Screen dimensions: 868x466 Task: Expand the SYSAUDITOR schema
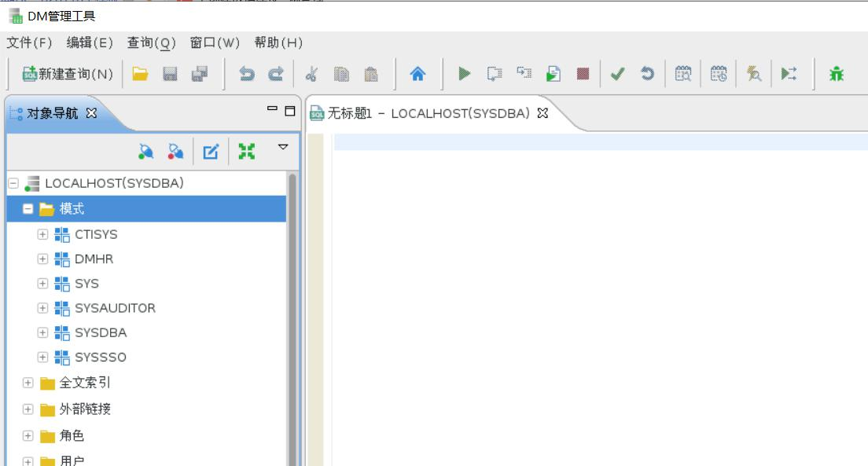[42, 308]
